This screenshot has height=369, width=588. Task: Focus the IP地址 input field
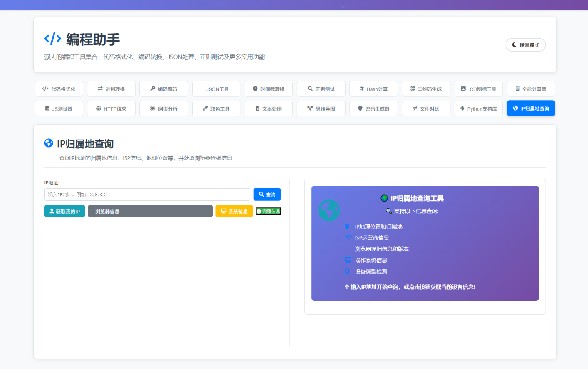[x=147, y=194]
